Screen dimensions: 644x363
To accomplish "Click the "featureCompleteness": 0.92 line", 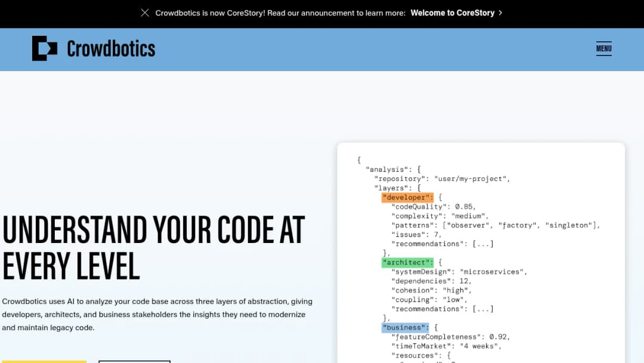I will (451, 337).
